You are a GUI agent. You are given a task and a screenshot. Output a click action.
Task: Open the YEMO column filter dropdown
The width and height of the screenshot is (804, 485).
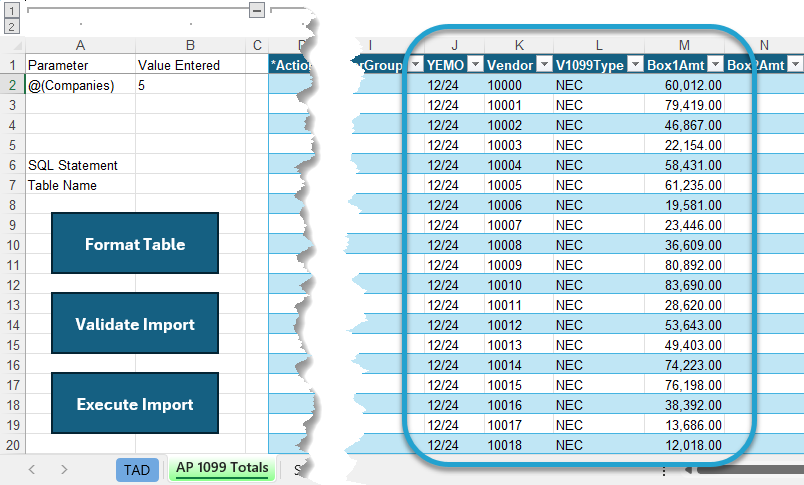[476, 65]
